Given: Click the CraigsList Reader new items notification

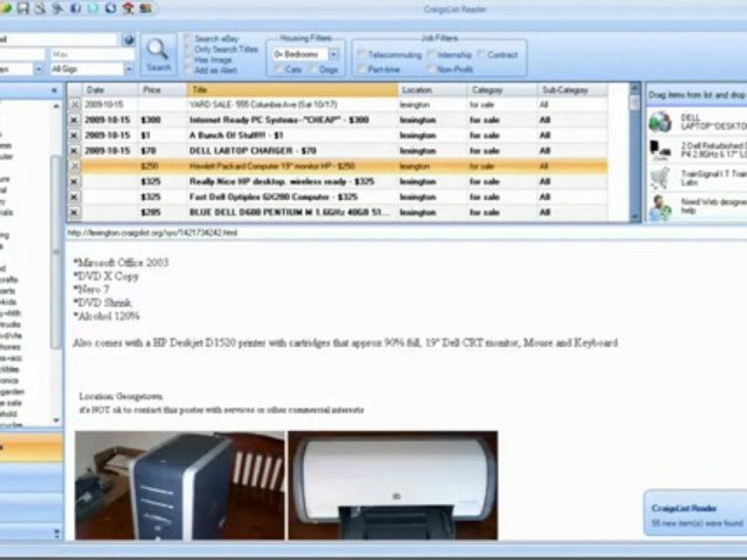Looking at the screenshot, I should click(x=696, y=513).
